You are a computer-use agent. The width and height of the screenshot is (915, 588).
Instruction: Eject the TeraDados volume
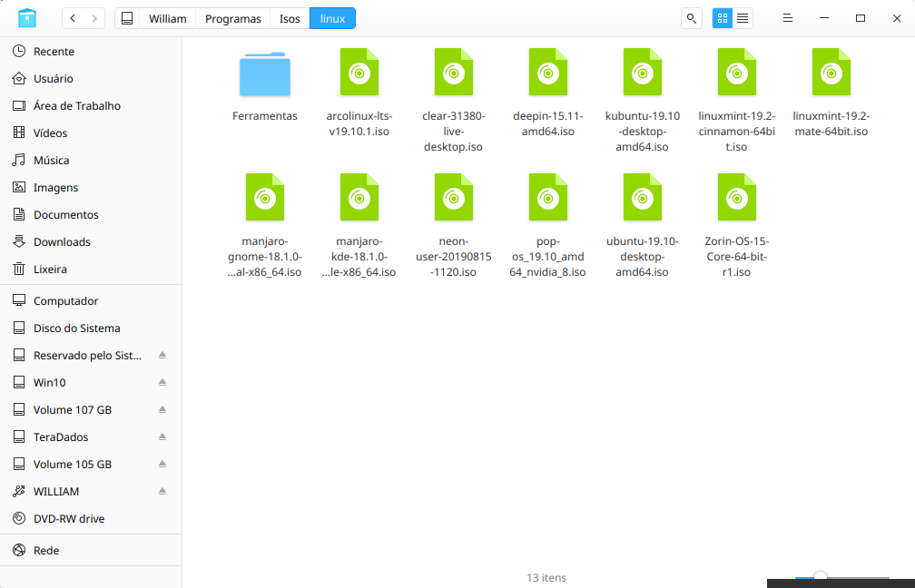[162, 437]
